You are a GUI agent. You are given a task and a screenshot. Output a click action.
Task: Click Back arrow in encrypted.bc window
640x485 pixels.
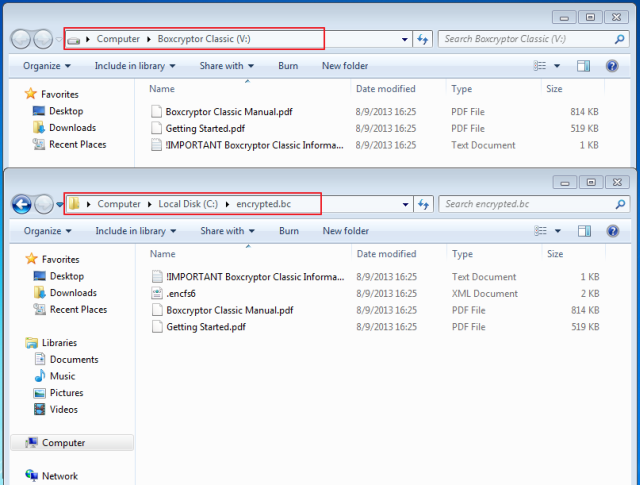point(21,204)
